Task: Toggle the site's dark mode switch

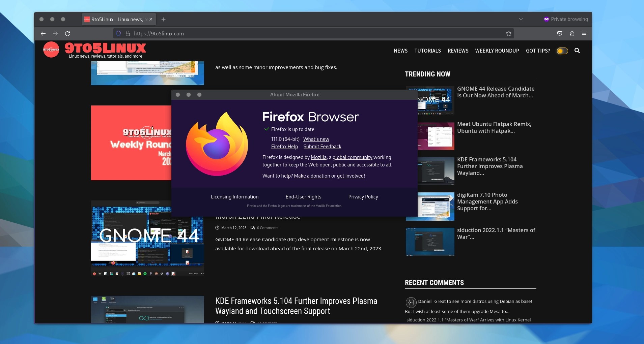Action: click(562, 51)
